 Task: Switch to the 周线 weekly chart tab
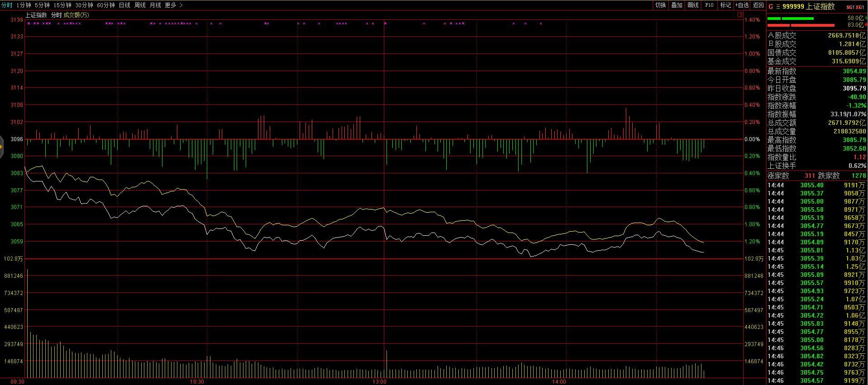140,5
